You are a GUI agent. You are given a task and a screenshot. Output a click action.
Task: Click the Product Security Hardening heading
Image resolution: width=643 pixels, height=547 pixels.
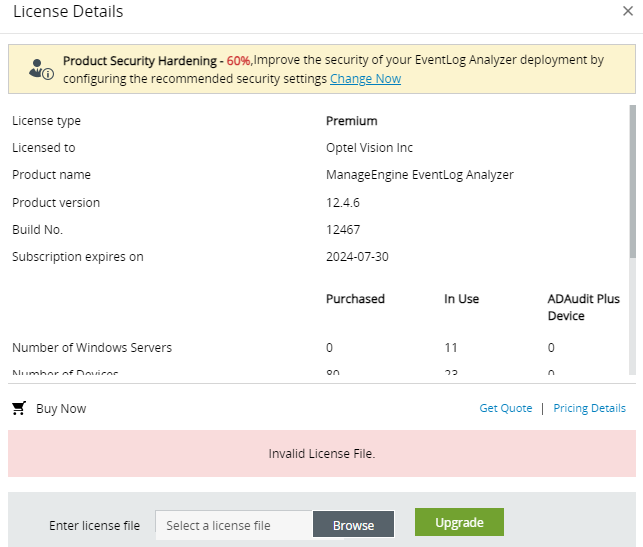pyautogui.click(x=140, y=61)
